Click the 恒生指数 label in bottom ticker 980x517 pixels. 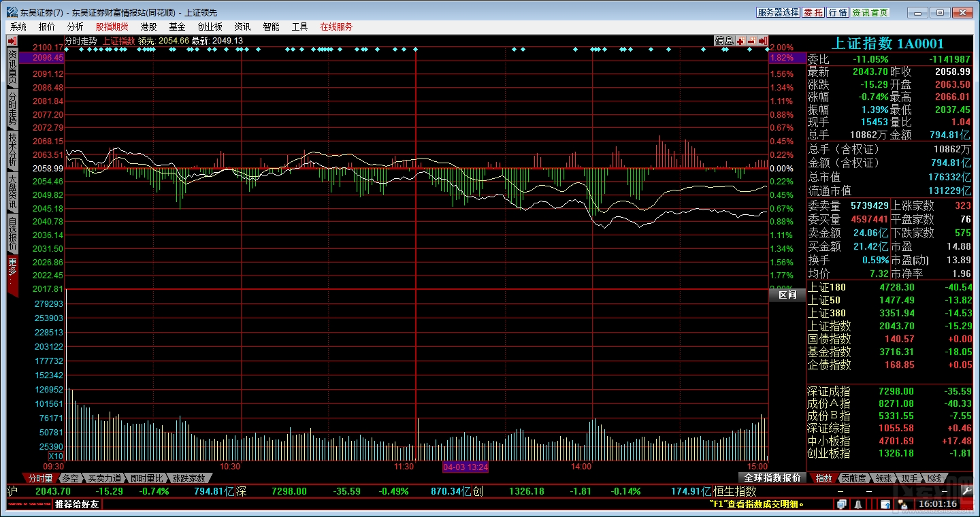coord(735,491)
